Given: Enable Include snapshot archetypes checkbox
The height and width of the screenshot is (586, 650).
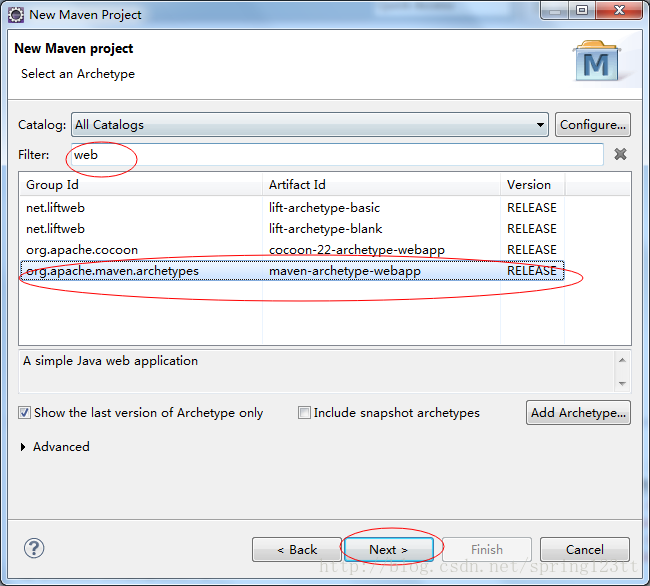Looking at the screenshot, I should pyautogui.click(x=304, y=413).
